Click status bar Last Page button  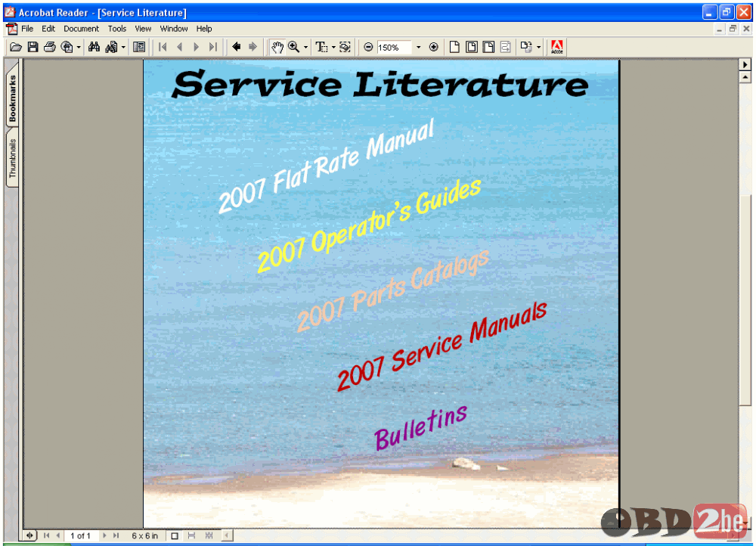click(x=116, y=535)
